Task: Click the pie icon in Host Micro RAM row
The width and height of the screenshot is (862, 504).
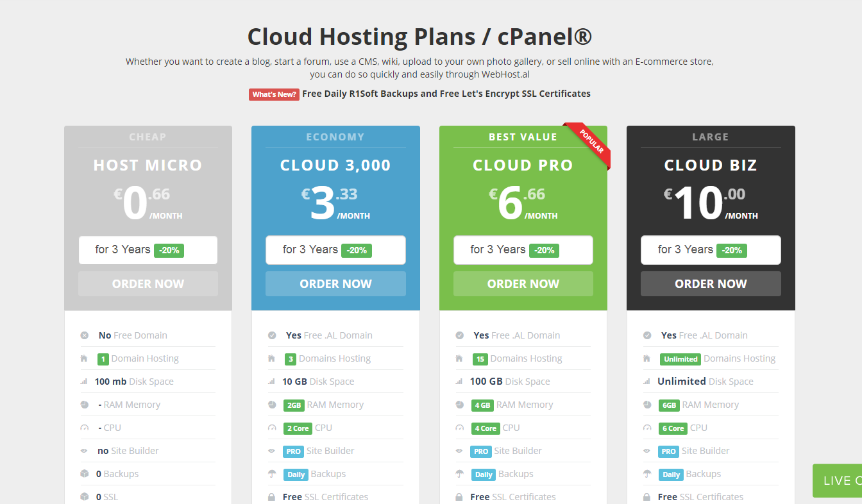Action: pyautogui.click(x=85, y=405)
